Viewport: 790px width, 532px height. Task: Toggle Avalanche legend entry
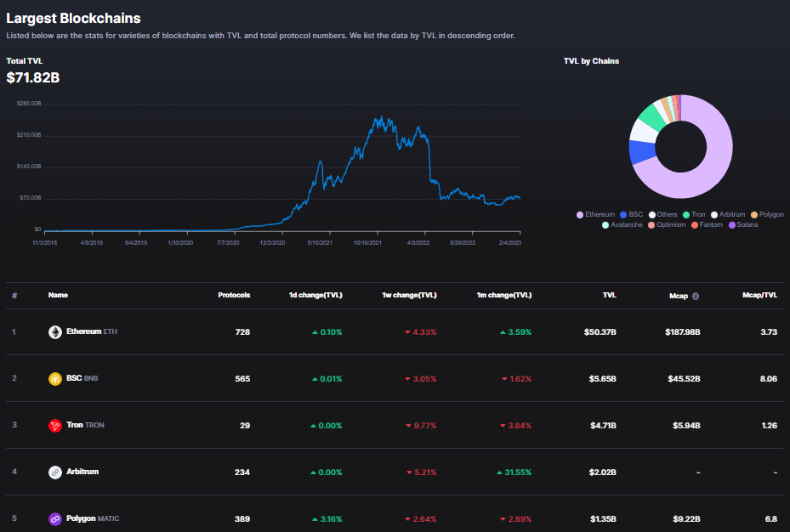pyautogui.click(x=622, y=224)
